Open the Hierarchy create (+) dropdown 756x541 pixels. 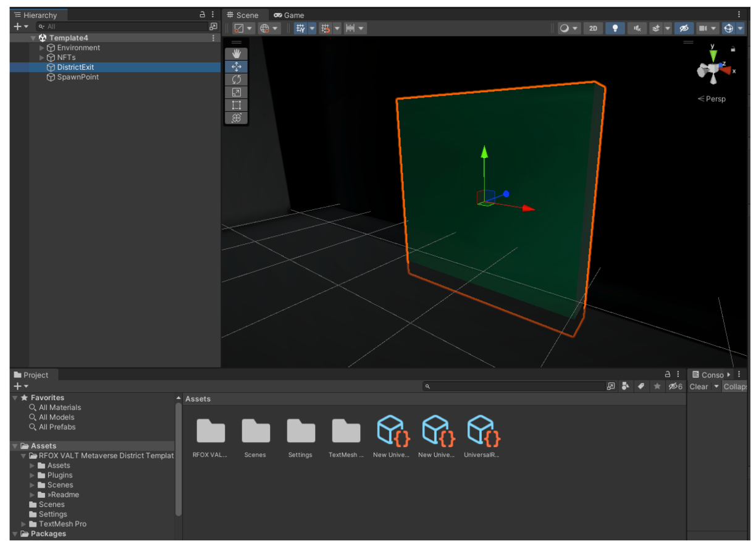(21, 27)
